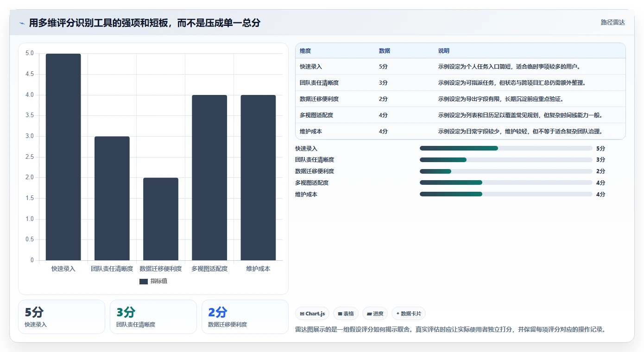The image size is (644, 352).
Task: Click the 2.5 tick on the chart's y-axis
Action: [29, 157]
